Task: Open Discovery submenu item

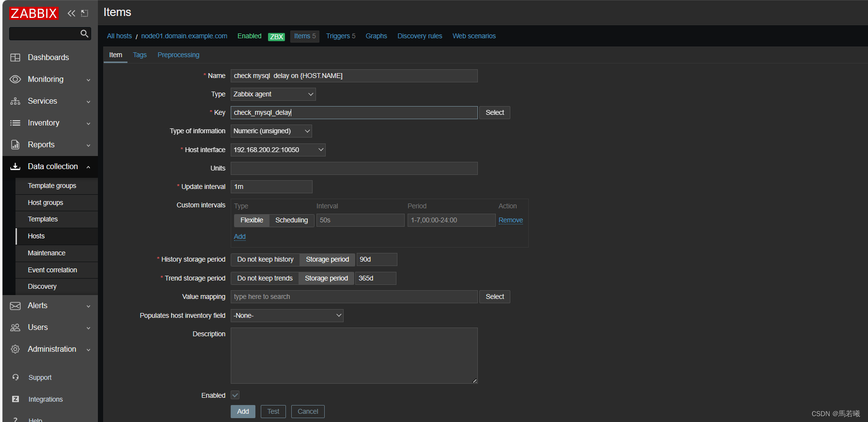Action: [57, 286]
